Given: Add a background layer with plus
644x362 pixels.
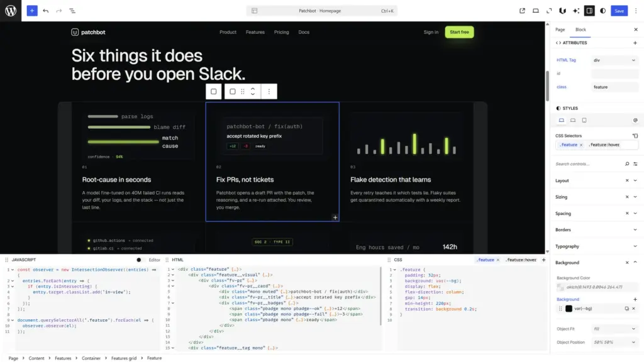Looking at the screenshot, I should click(635, 300).
